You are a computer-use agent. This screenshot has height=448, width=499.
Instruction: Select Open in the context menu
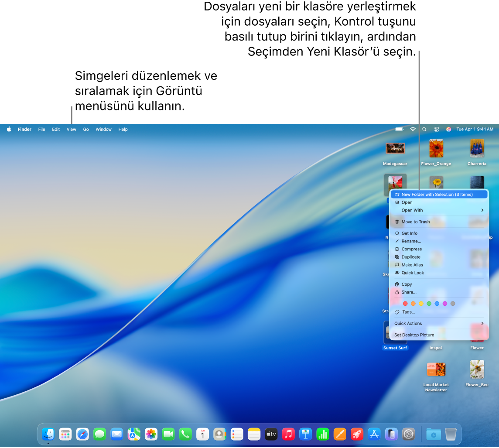(439, 202)
